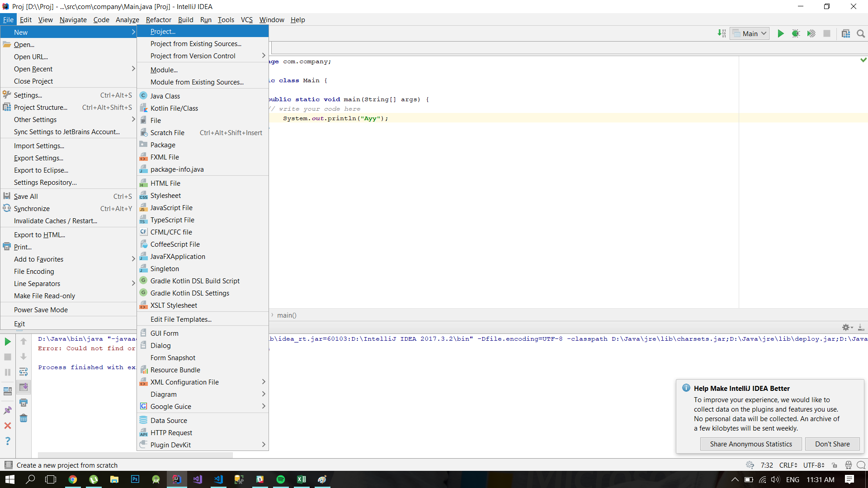The height and width of the screenshot is (488, 868).
Task: Select Java Class from New submenu
Action: point(203,96)
